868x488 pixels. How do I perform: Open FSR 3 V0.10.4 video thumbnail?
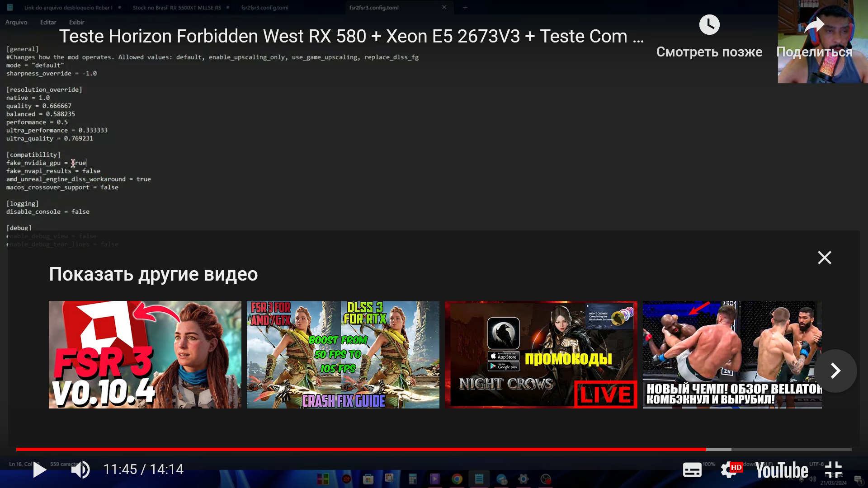pyautogui.click(x=145, y=355)
